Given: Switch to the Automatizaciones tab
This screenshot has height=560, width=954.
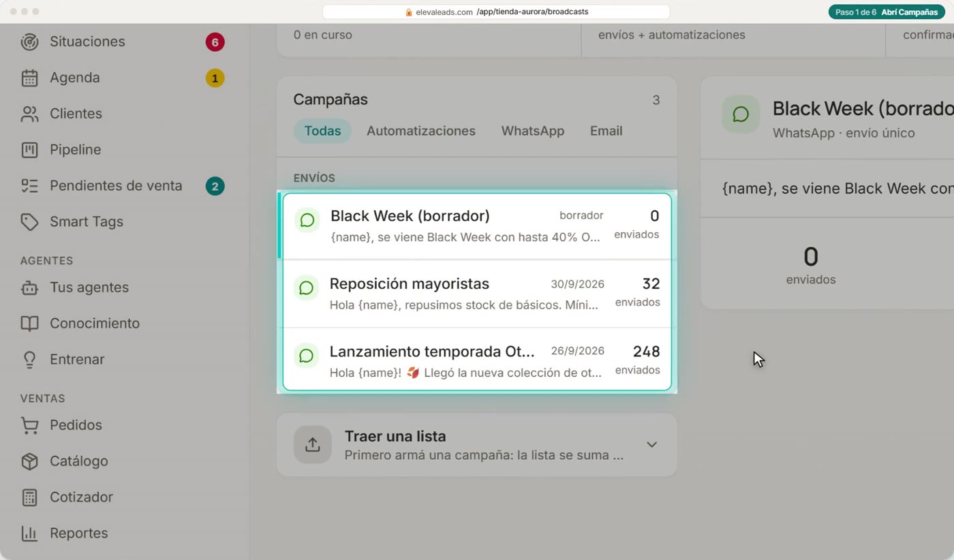Looking at the screenshot, I should coord(421,131).
